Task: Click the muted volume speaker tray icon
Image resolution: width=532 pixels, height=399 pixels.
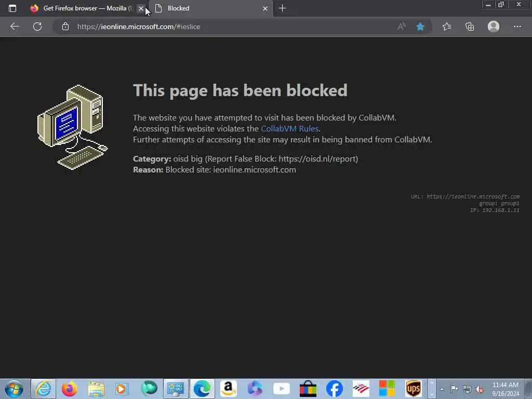Action: coord(480,390)
